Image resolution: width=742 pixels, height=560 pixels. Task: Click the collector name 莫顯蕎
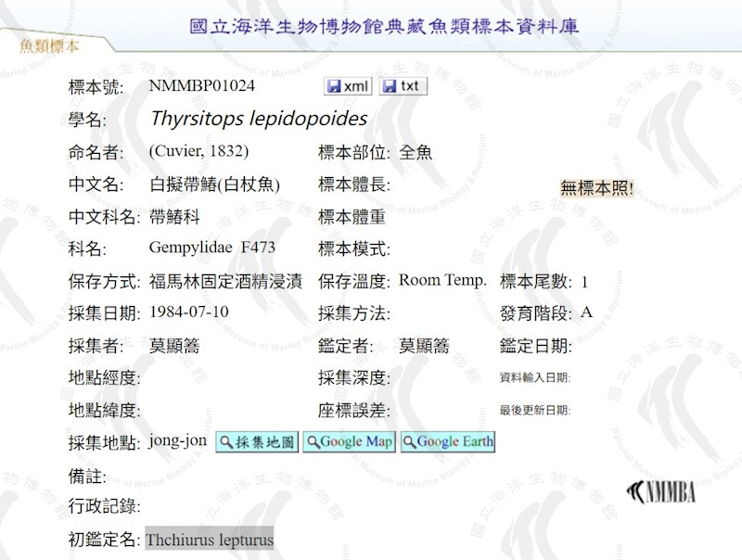coord(174,346)
